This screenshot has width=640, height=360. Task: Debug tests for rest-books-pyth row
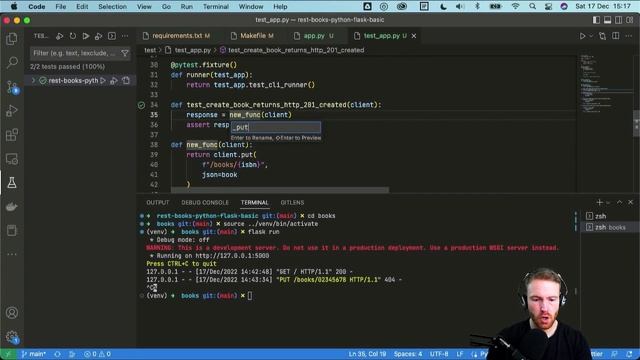[x=114, y=80]
